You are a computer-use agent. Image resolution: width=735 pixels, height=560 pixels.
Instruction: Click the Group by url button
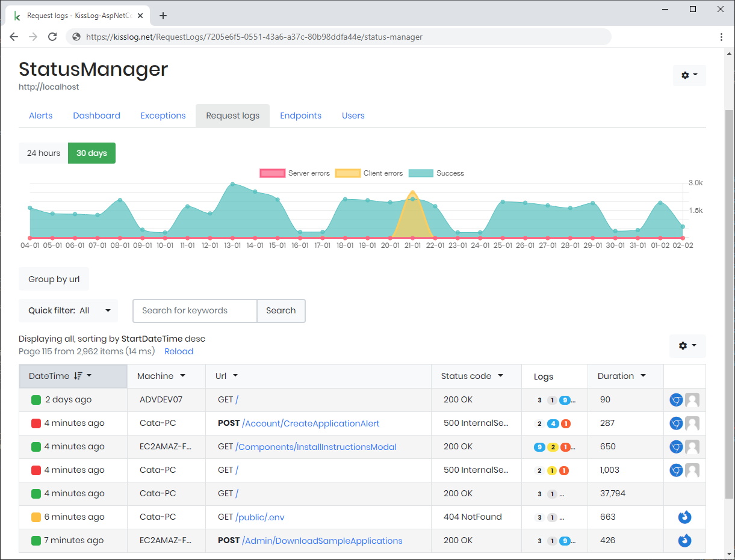pos(54,279)
